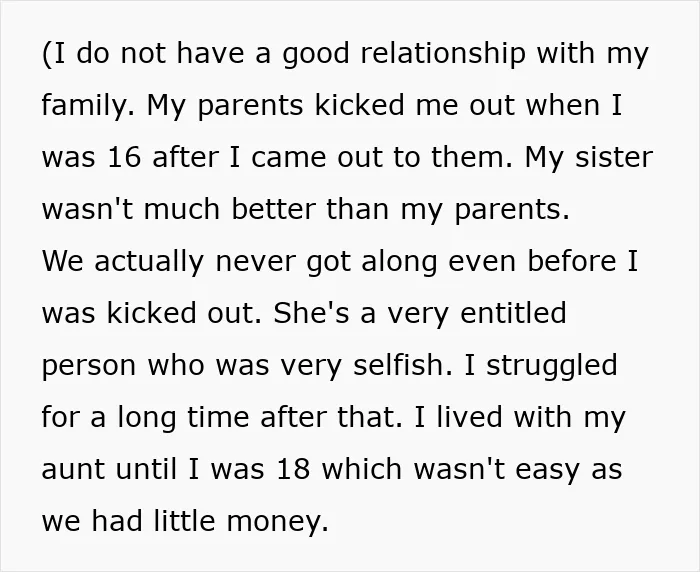Click the word "before" in fifth line
Viewport: 700px width, 572px height.
572,260
